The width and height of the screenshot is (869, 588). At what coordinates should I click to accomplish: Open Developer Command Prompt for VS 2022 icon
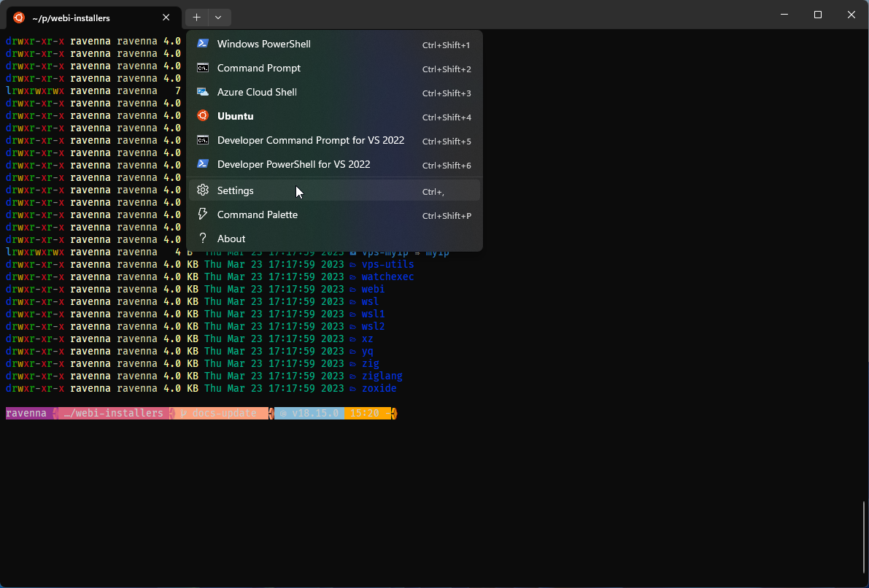tap(203, 140)
